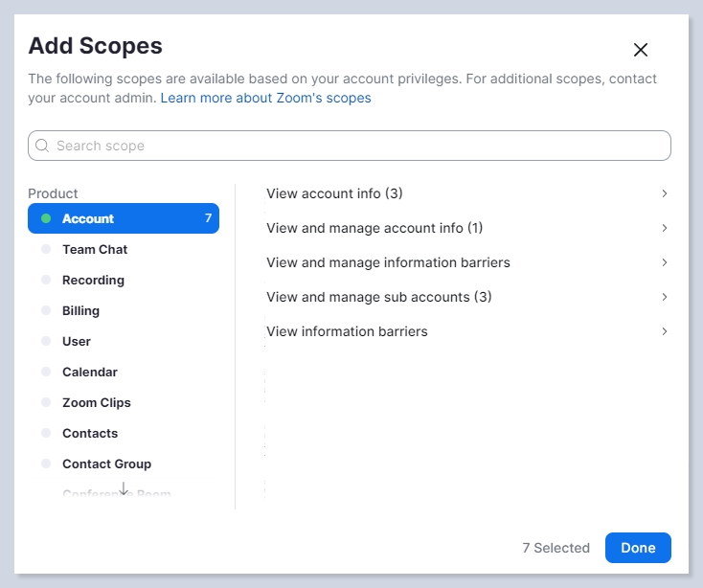Open the Calendar scopes category
The image size is (703, 588).
[90, 372]
